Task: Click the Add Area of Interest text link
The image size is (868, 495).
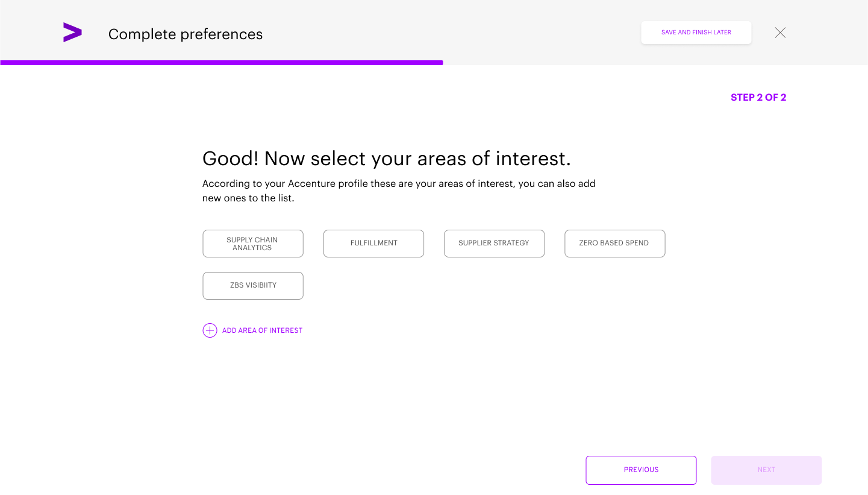Action: [262, 330]
